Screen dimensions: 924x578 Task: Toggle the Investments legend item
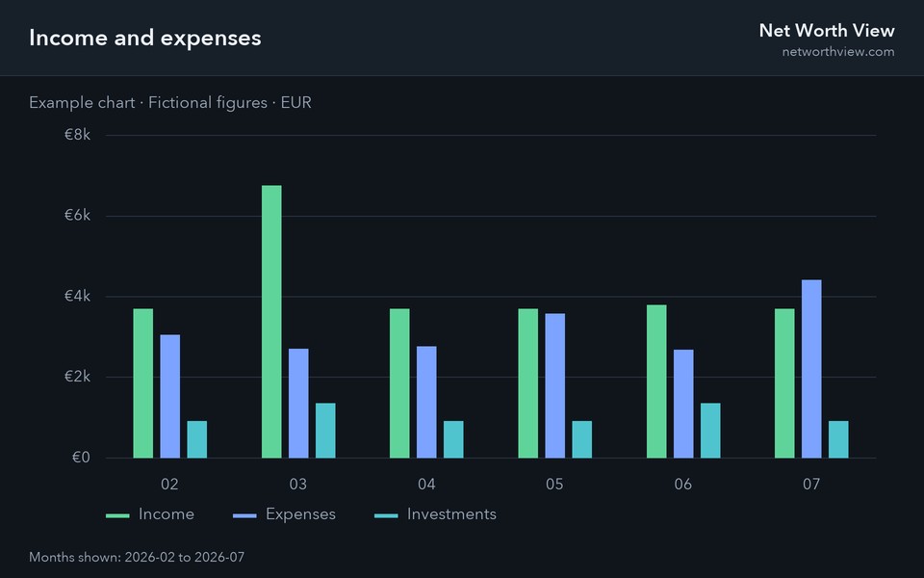(435, 514)
